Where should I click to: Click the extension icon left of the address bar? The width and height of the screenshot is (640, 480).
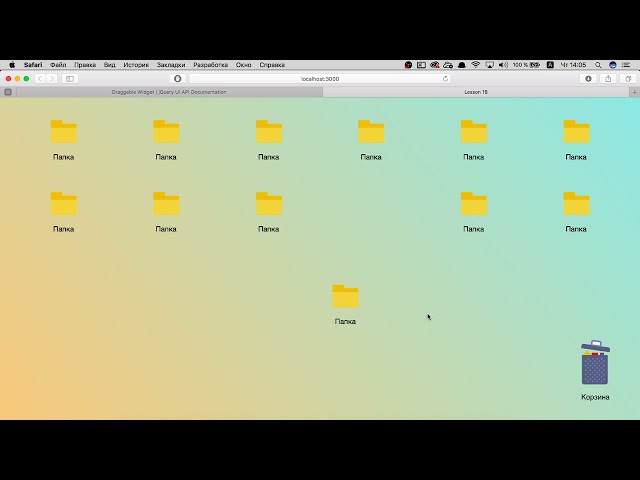coord(178,79)
